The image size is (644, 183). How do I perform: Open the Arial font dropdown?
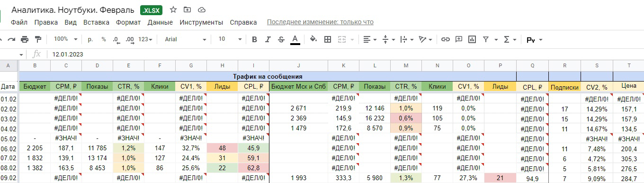point(186,39)
